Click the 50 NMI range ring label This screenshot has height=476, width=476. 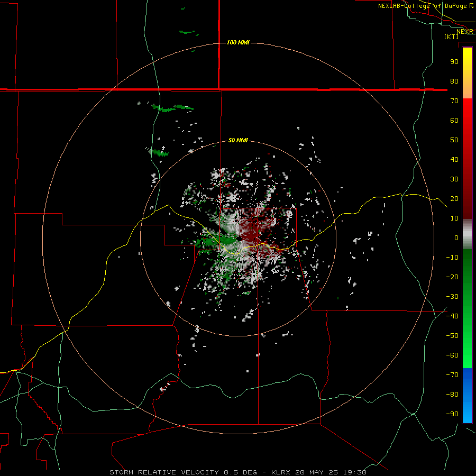point(238,140)
